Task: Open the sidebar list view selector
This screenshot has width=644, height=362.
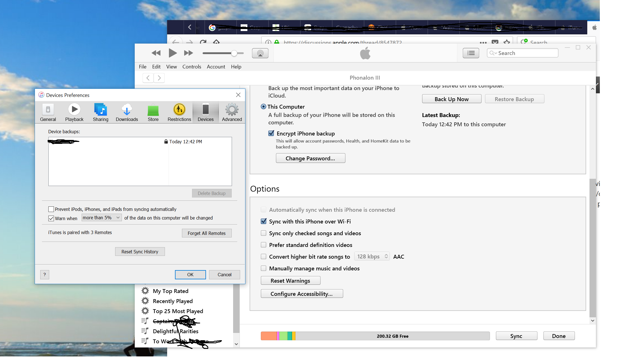Action: [471, 53]
